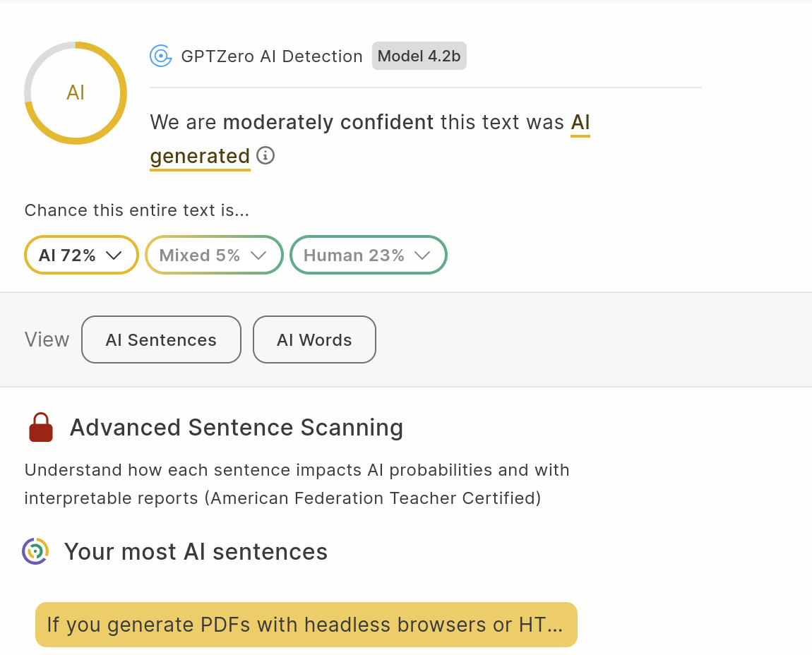The image size is (812, 655).
Task: Switch view to AI Words
Action: pos(314,339)
